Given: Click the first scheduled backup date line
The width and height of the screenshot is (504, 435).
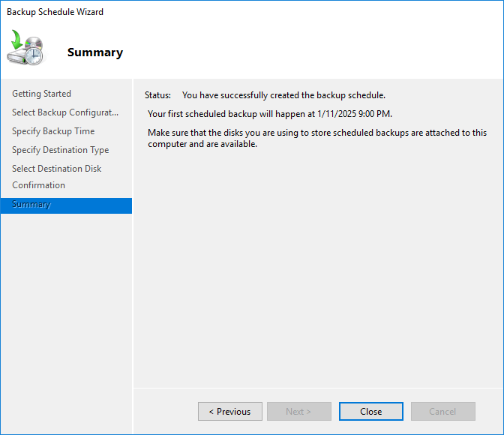Looking at the screenshot, I should pos(270,114).
